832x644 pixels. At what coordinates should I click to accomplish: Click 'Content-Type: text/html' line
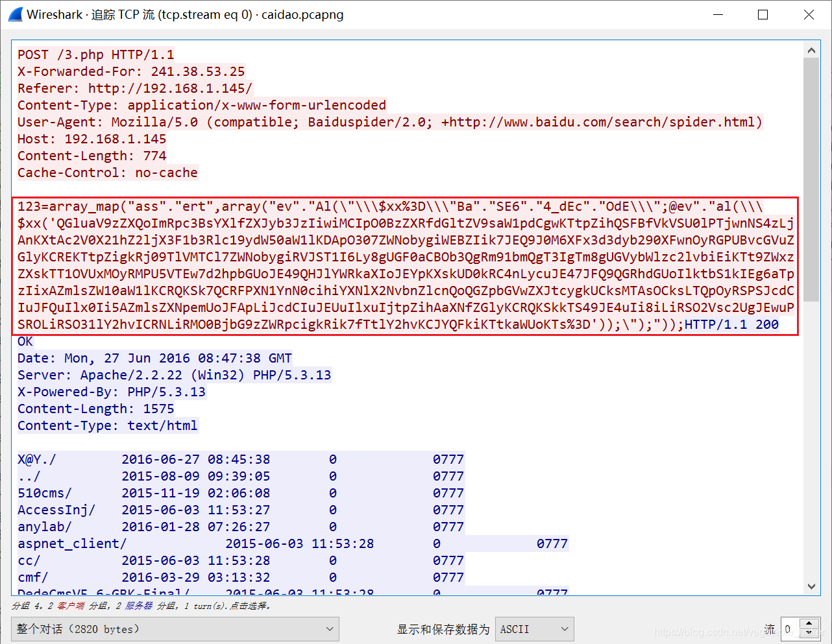[108, 425]
